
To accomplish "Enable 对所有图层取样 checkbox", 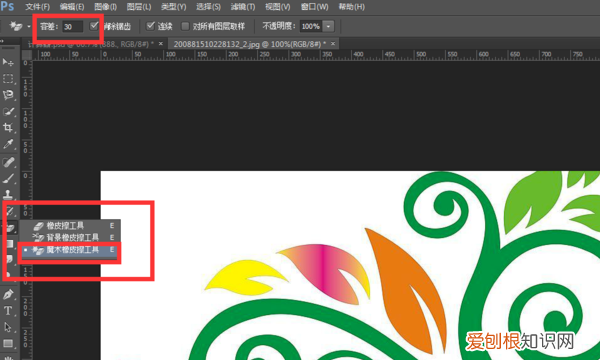I will tap(186, 26).
